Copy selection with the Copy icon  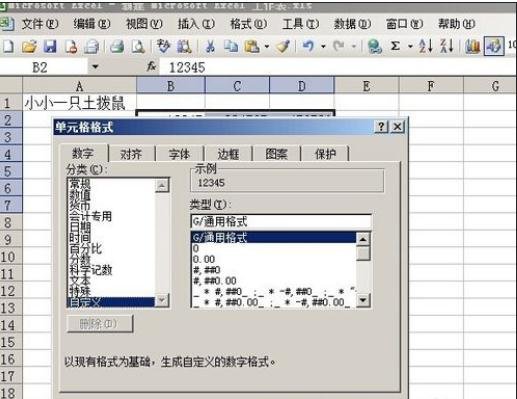[x=231, y=46]
